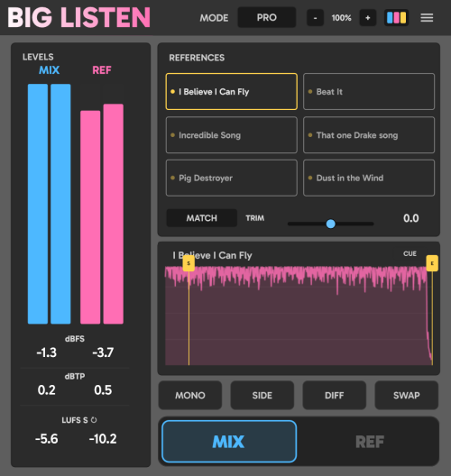Viewport: 451px width, 476px height.
Task: Toggle the CUE button
Action: 410,253
